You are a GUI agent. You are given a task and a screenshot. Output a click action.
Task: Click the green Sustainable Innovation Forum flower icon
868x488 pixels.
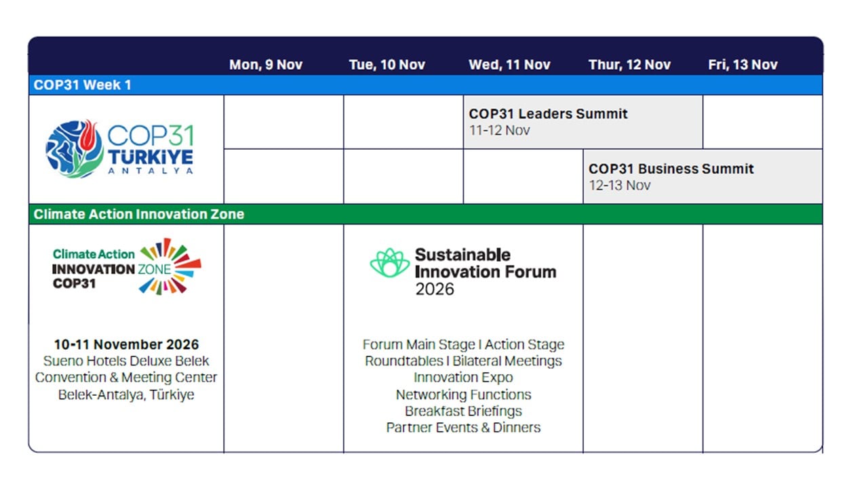click(x=389, y=263)
